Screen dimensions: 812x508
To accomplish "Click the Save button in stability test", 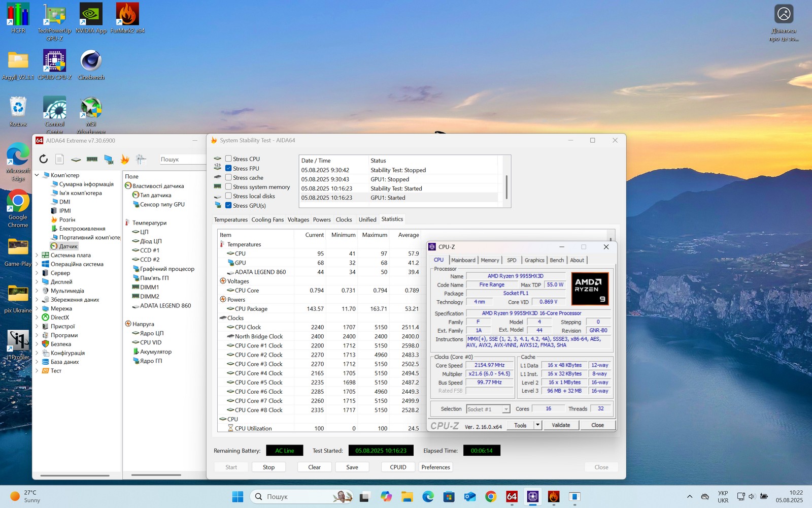I will coord(352,467).
